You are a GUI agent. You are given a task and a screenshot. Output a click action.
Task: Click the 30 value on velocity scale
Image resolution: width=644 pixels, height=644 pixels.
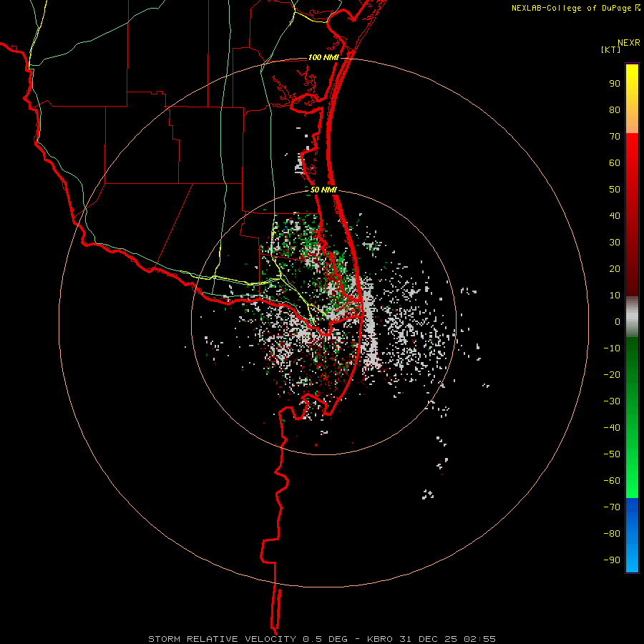[x=615, y=243]
